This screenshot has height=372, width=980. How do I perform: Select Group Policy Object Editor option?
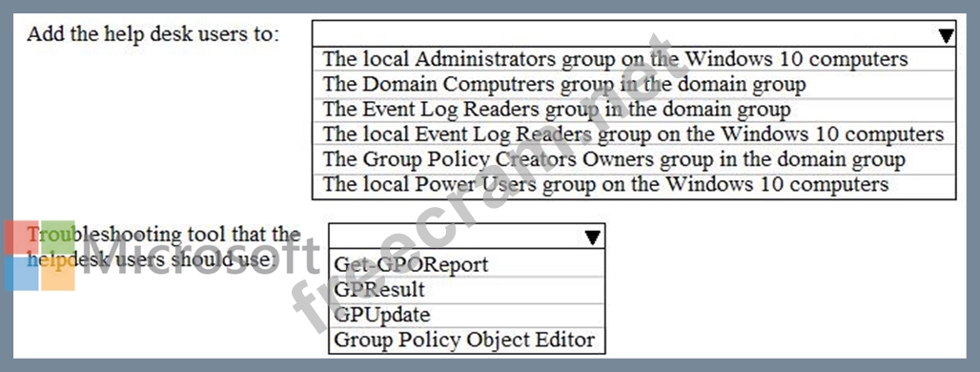tap(466, 341)
